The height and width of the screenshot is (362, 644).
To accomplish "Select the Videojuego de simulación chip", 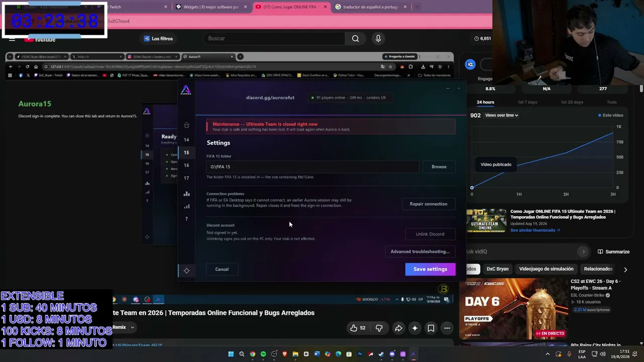I will tap(546, 269).
